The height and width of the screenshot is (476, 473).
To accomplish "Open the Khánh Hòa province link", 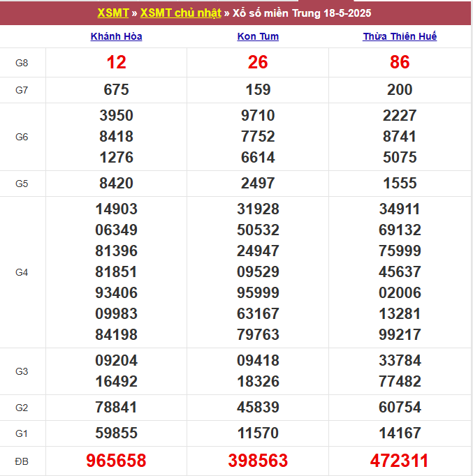I will [x=117, y=36].
